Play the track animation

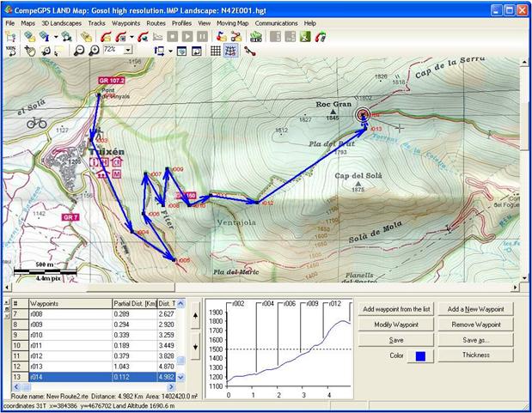pyautogui.click(x=187, y=36)
